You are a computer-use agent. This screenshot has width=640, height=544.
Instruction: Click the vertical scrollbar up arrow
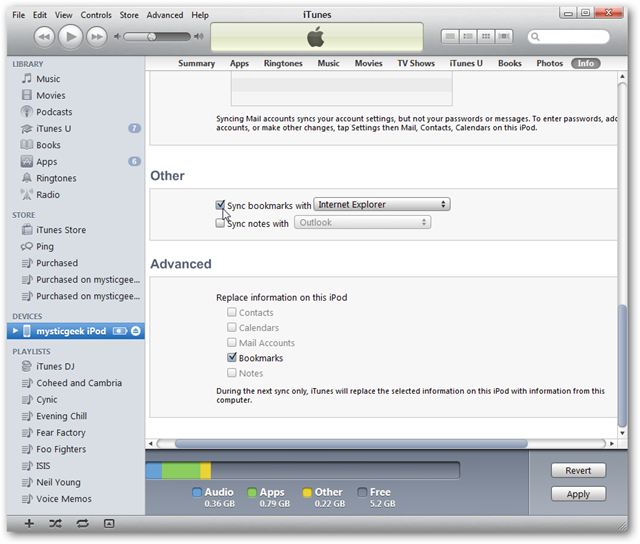click(x=622, y=76)
